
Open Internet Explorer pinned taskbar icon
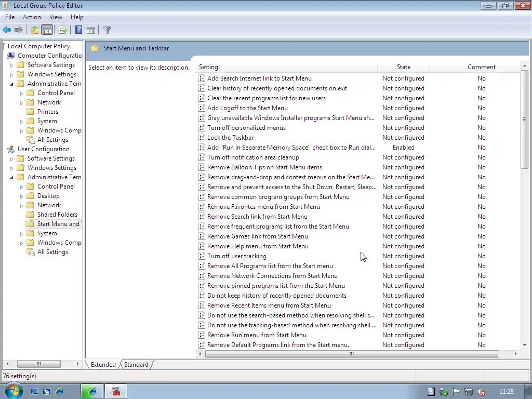59,391
